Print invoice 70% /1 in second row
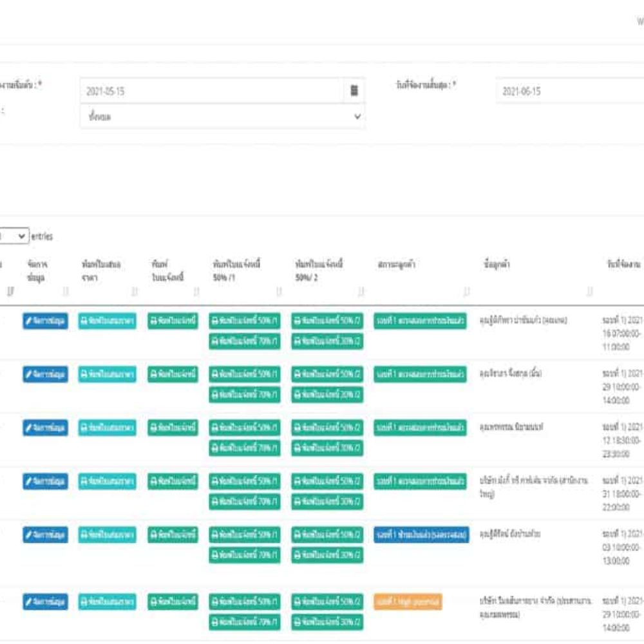This screenshot has width=644, height=644. [245, 394]
